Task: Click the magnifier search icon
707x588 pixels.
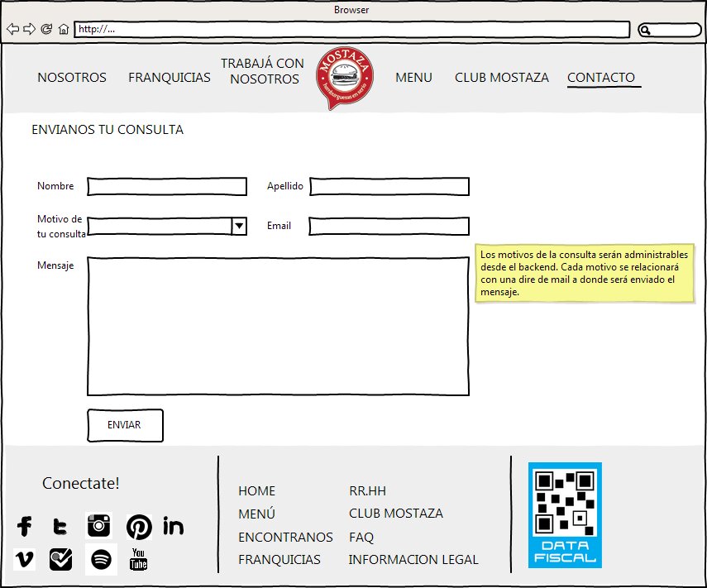Action: (645, 31)
